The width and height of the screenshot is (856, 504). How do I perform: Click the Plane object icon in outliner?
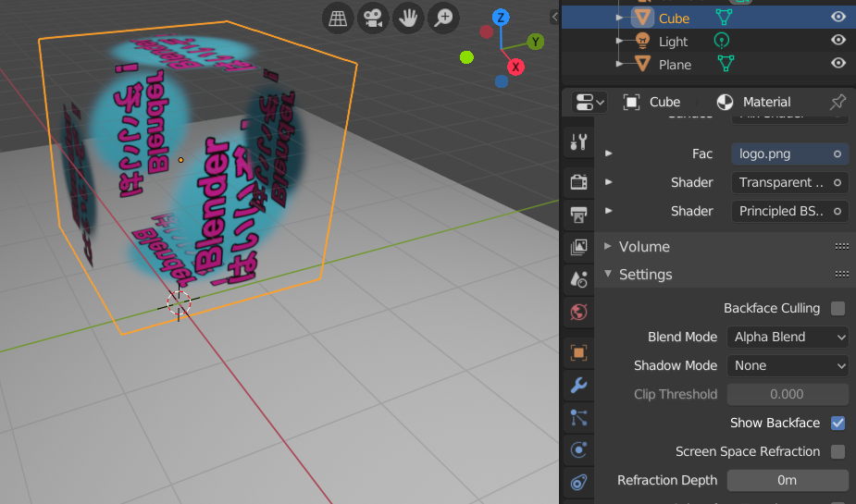pos(642,64)
